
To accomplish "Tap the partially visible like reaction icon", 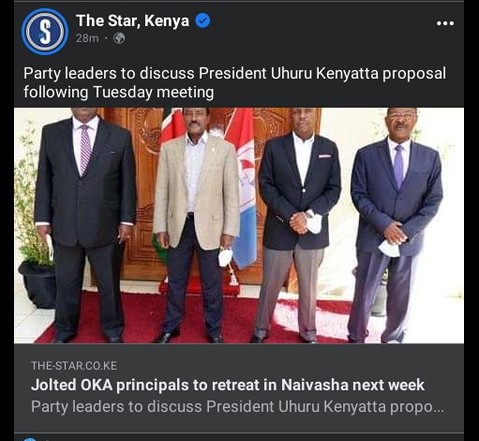I will pos(30,439).
